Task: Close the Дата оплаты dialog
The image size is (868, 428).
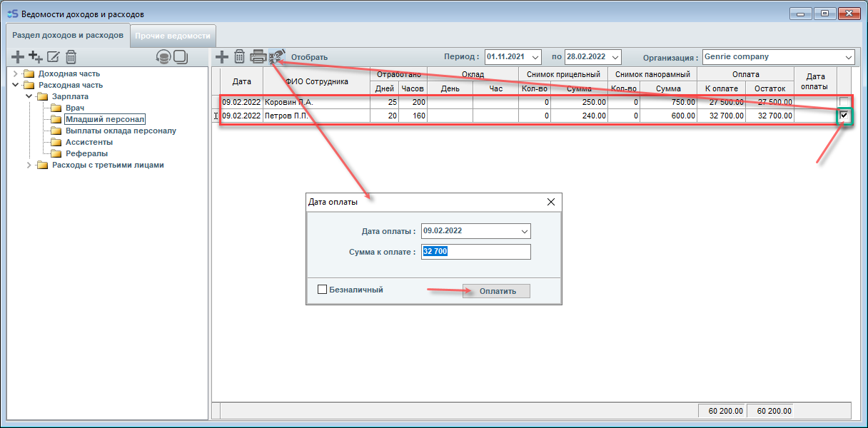Action: click(x=550, y=202)
